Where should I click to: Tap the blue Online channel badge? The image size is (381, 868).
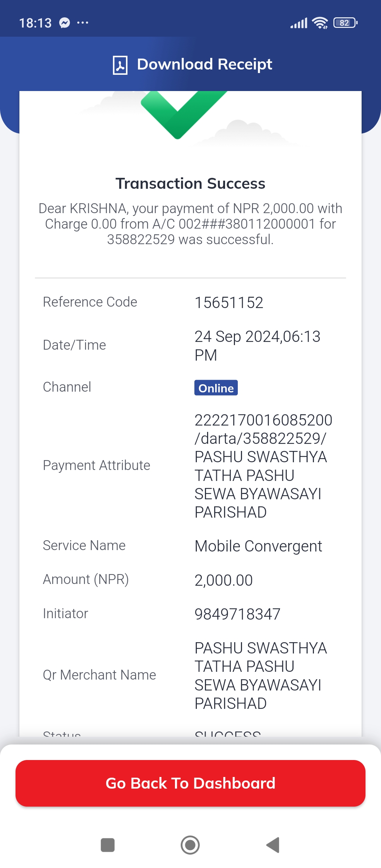point(216,388)
